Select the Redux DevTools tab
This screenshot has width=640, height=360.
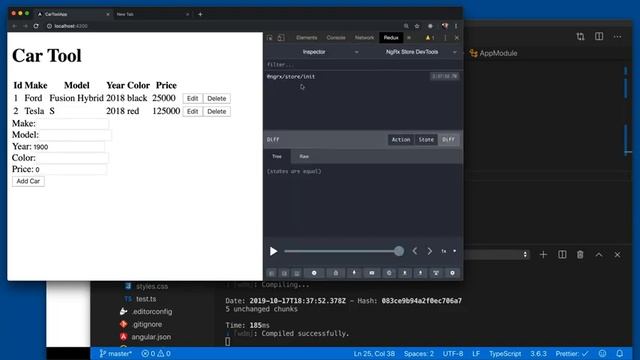point(391,38)
